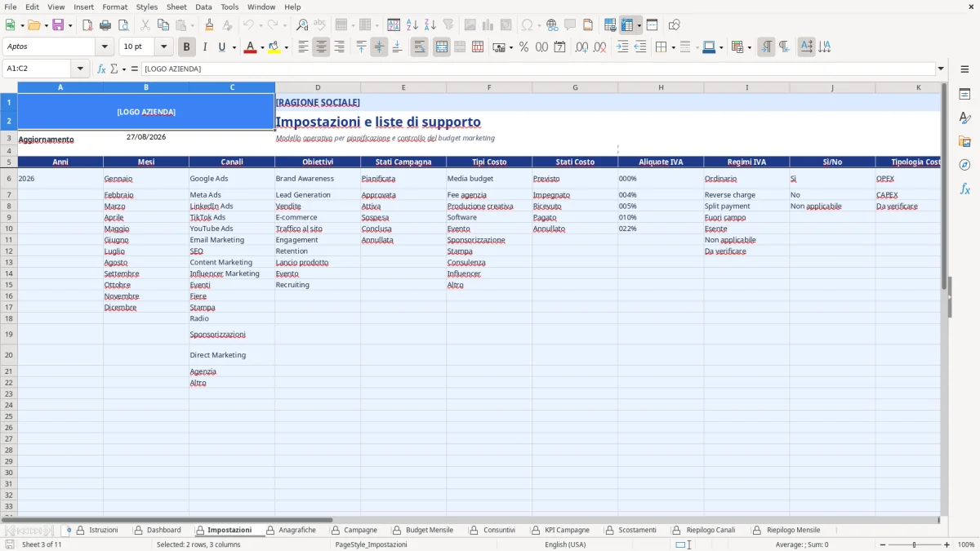The width and height of the screenshot is (980, 551).
Task: Click the zoom out minus button
Action: click(x=883, y=544)
